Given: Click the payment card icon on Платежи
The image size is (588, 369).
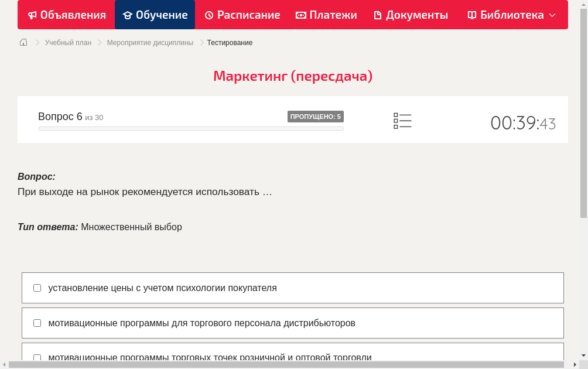Looking at the screenshot, I should tap(300, 15).
